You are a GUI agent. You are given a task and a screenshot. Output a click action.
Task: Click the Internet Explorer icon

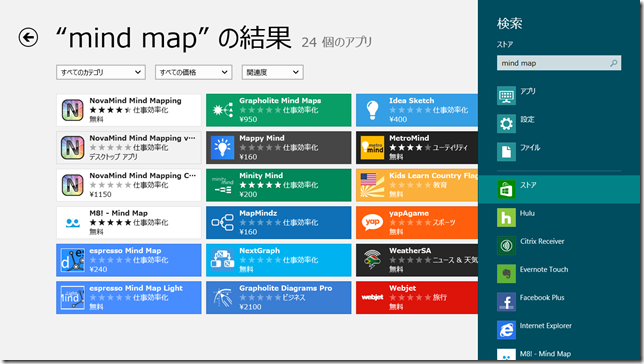(506, 330)
